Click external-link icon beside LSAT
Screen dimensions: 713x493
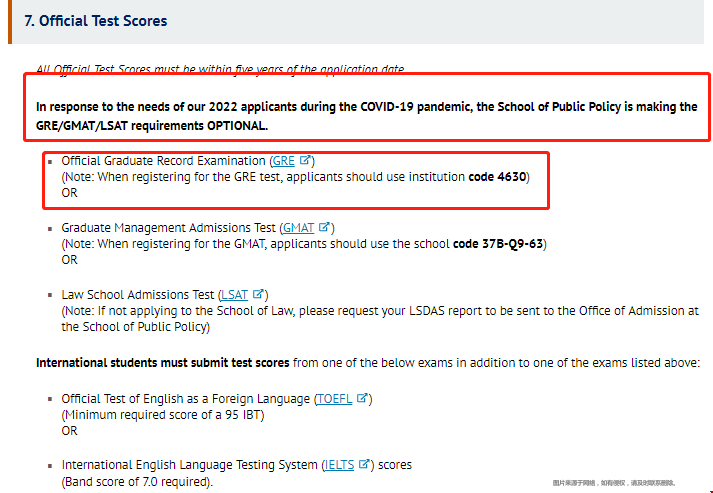click(x=258, y=294)
